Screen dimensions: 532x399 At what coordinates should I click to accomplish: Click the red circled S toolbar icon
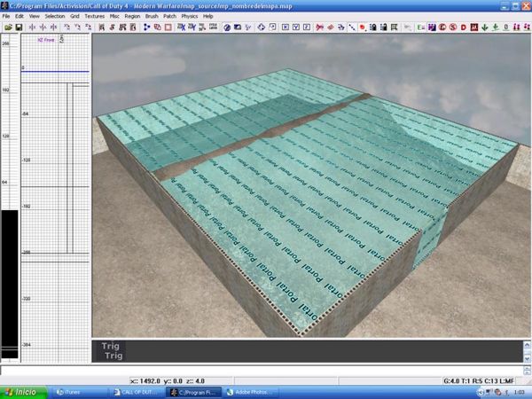click(452, 27)
